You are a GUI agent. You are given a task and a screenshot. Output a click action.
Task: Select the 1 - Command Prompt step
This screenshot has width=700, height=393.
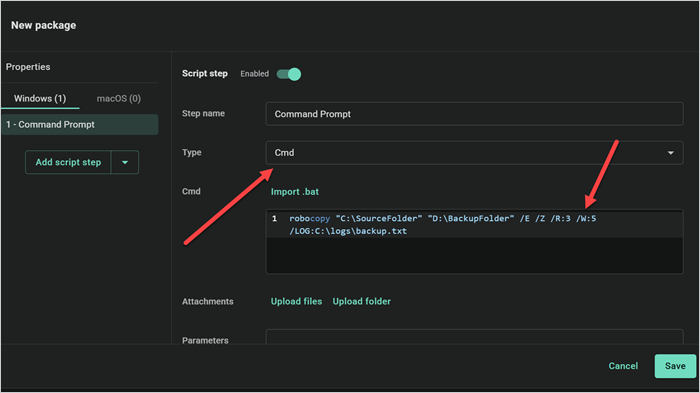(80, 125)
